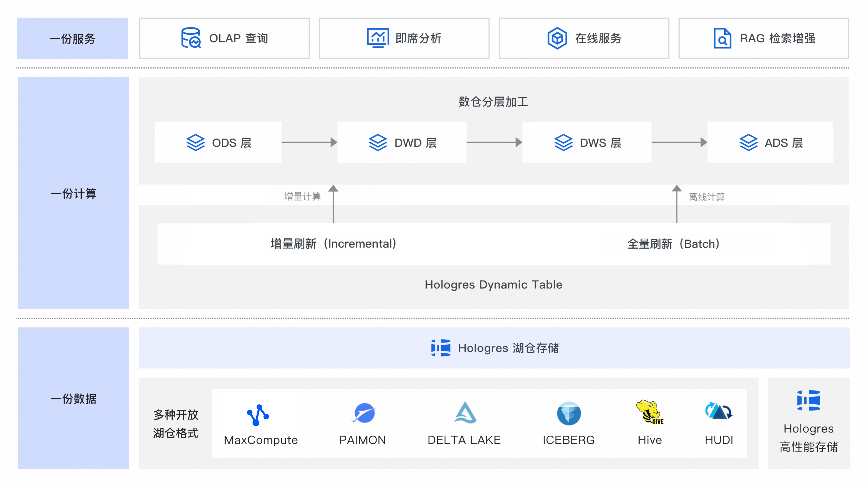868x487 pixels.
Task: Click the DWS layer stack icon
Action: pos(563,142)
